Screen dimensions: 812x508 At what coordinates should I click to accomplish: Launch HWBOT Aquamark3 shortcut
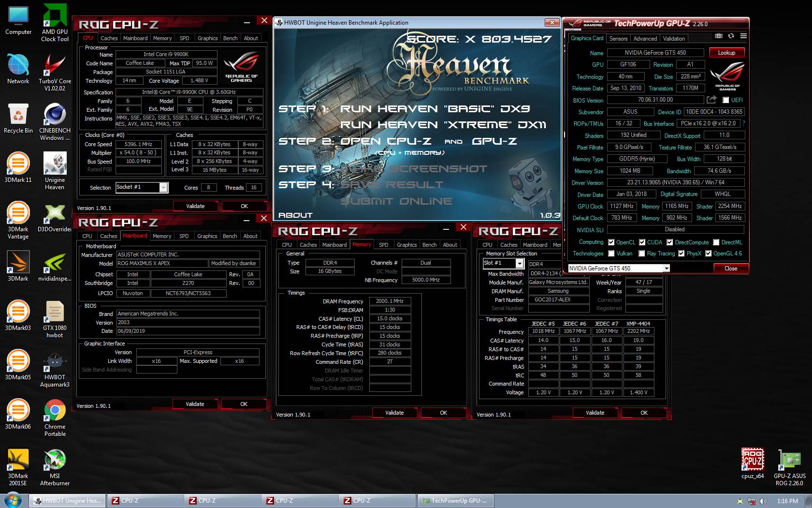(x=55, y=368)
